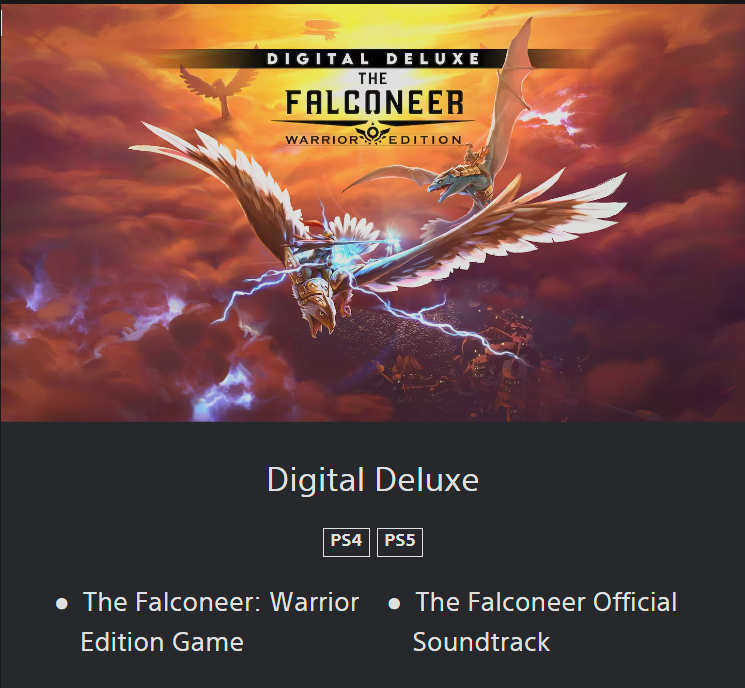Click bullet before Falconeer Official Soundtrack
The width and height of the screenshot is (745, 688).
[394, 604]
